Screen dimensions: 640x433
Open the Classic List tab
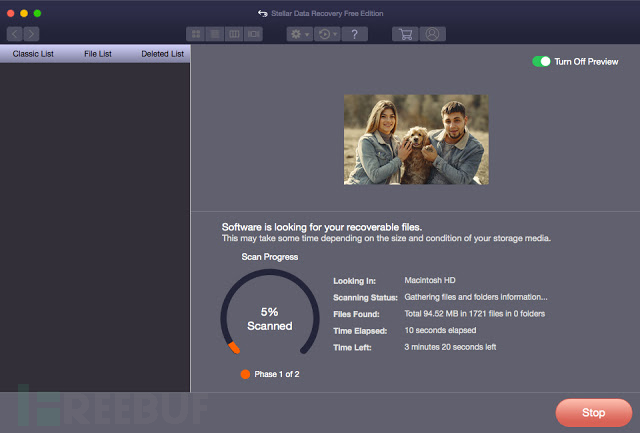(33, 54)
